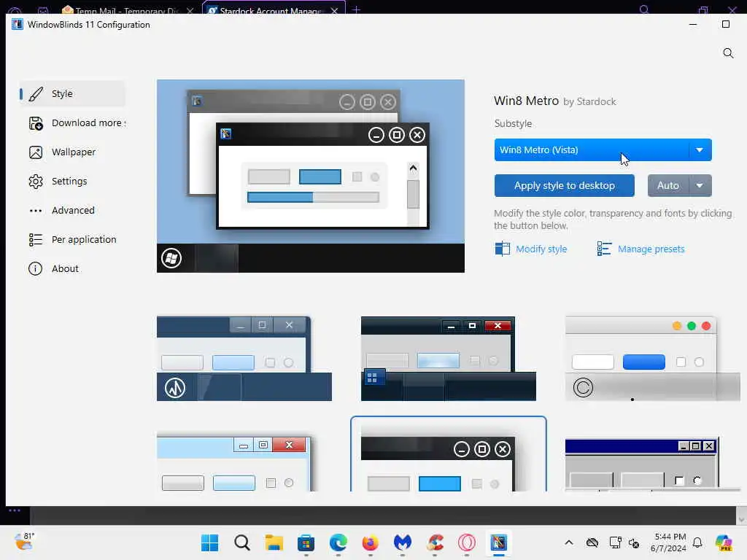Open the Advanced section
This screenshot has height=560, width=747.
click(x=72, y=210)
